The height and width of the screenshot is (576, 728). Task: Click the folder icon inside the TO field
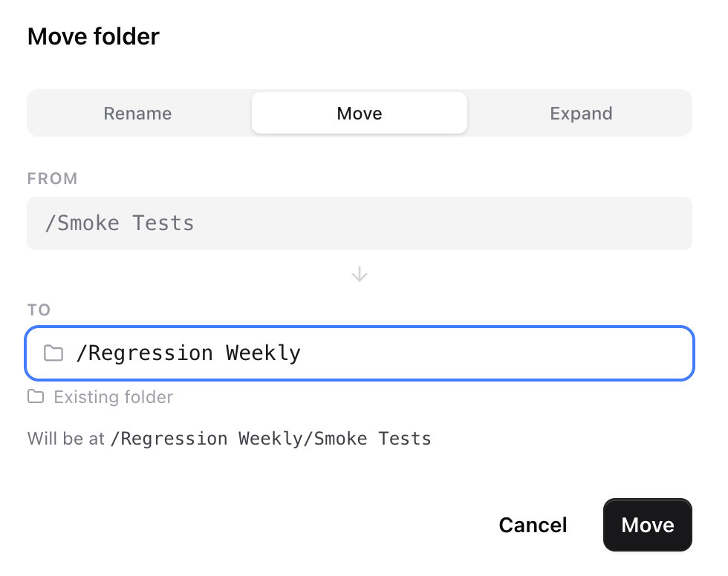pos(53,353)
